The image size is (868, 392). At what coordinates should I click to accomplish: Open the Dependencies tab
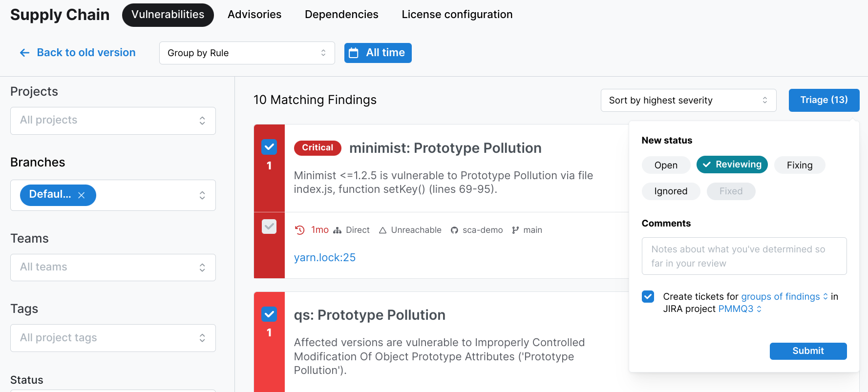[341, 15]
